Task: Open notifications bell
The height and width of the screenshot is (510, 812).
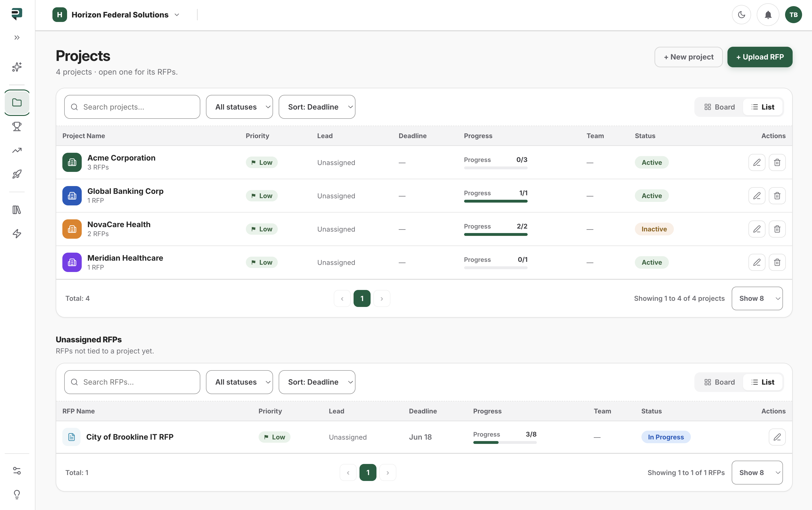Action: [768, 15]
